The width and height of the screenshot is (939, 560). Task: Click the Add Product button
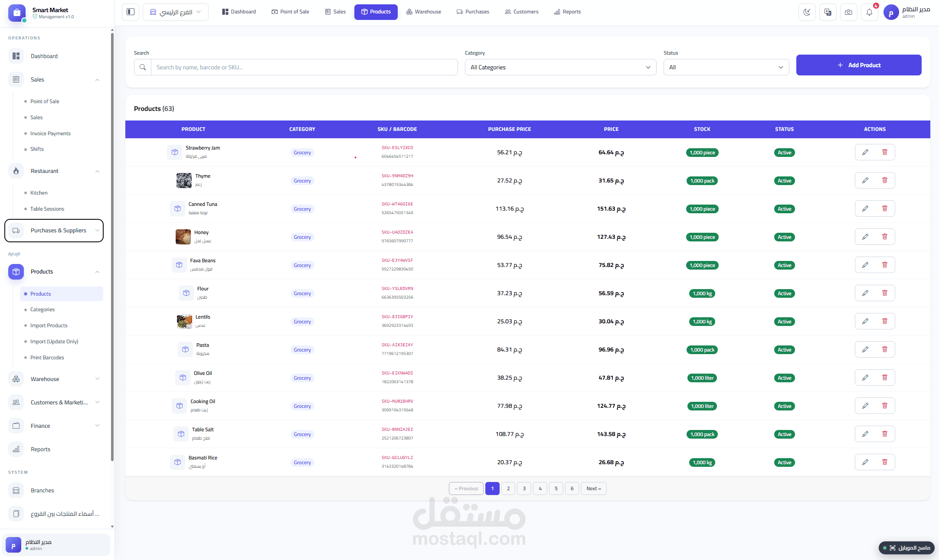tap(859, 65)
